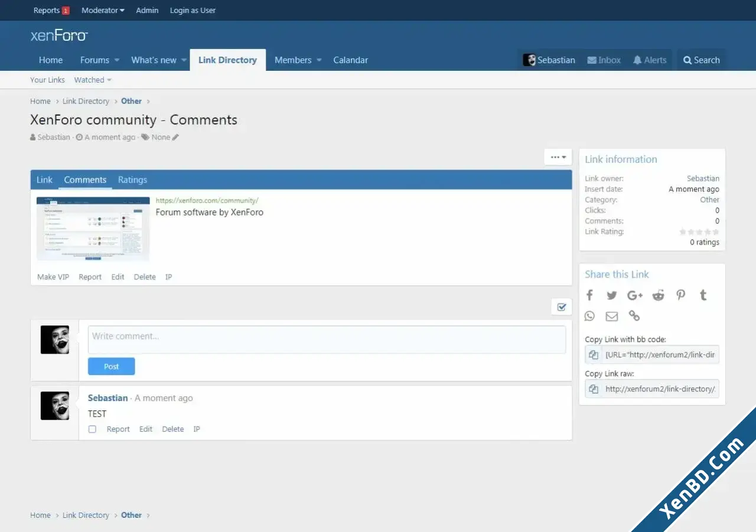Open Home in main navigation
The height and width of the screenshot is (532, 756).
click(x=51, y=60)
